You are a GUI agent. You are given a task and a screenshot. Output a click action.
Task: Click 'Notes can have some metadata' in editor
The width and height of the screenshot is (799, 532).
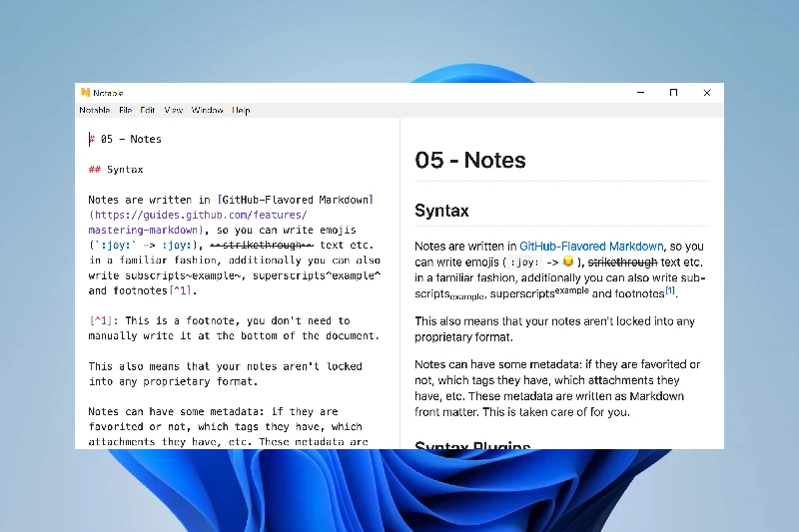[x=177, y=411]
